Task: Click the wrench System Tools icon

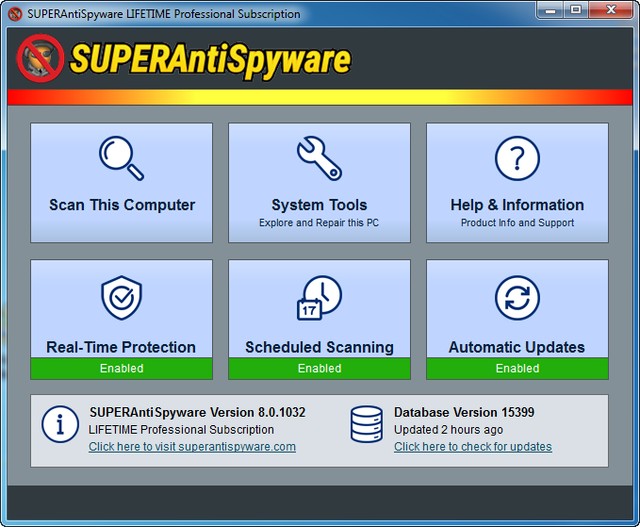Action: [319, 159]
